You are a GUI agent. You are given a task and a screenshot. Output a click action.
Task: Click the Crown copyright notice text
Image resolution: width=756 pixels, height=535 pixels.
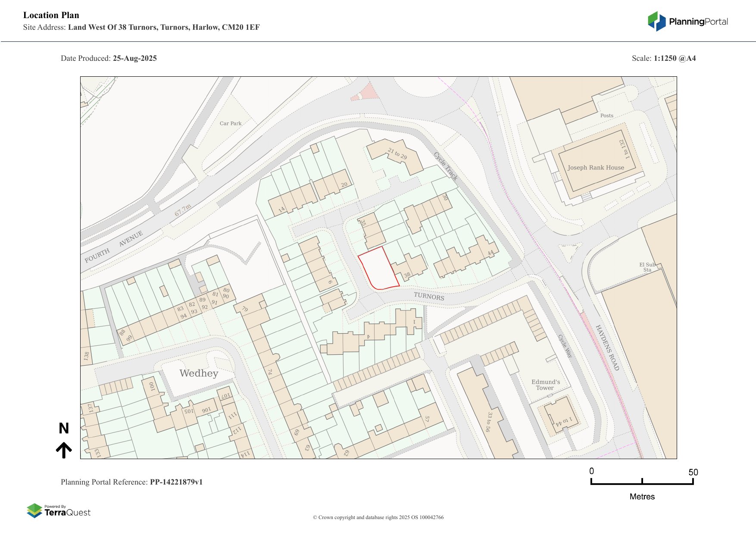[378, 517]
